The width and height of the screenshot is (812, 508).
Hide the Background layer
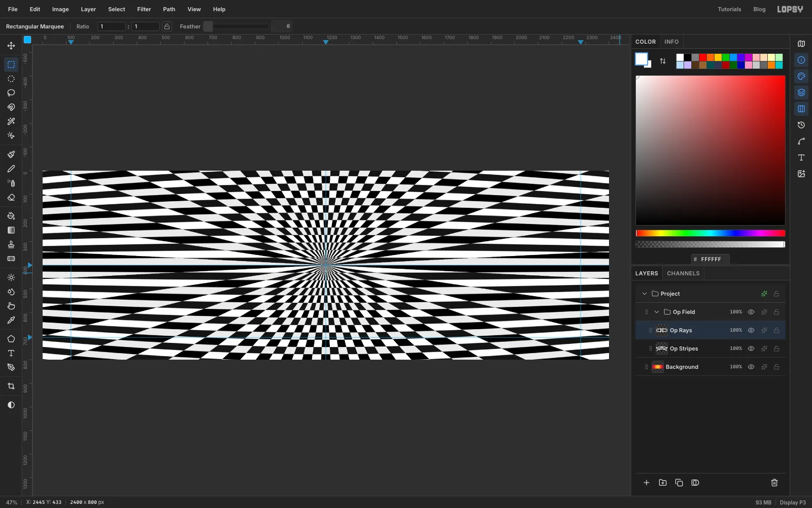pyautogui.click(x=751, y=367)
